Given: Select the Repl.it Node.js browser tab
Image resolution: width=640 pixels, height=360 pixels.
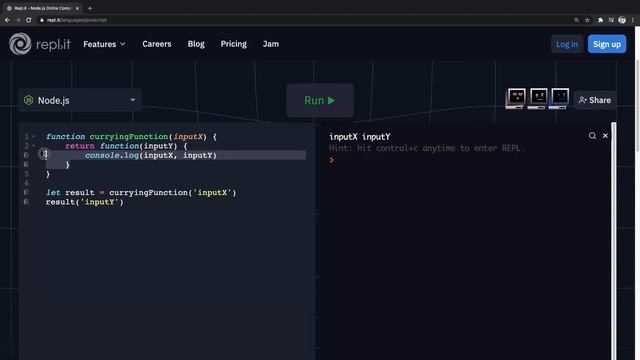Looking at the screenshot, I should click(x=42, y=8).
